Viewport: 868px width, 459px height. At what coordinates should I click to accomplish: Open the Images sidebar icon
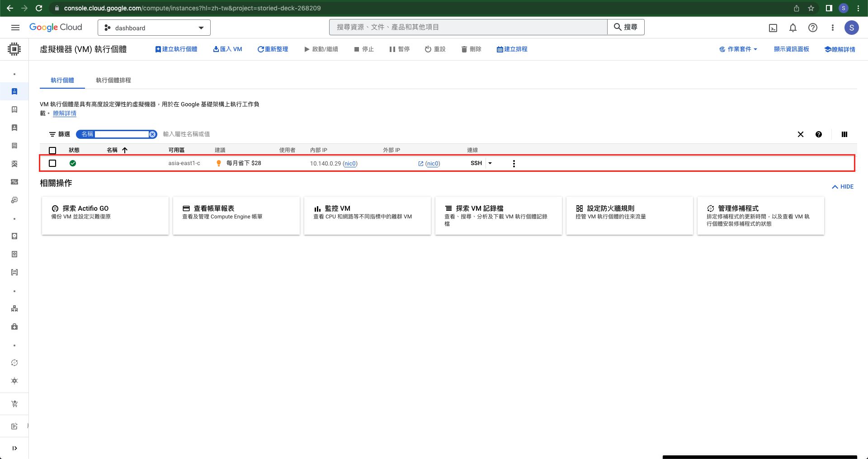[x=14, y=272]
